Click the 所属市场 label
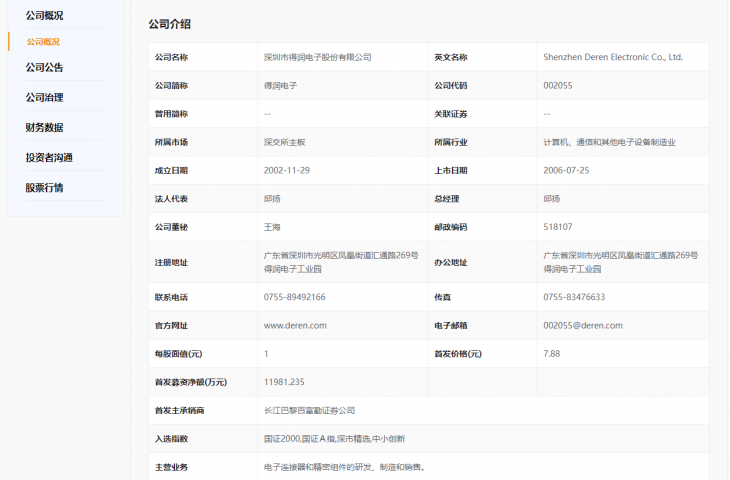 pyautogui.click(x=171, y=142)
